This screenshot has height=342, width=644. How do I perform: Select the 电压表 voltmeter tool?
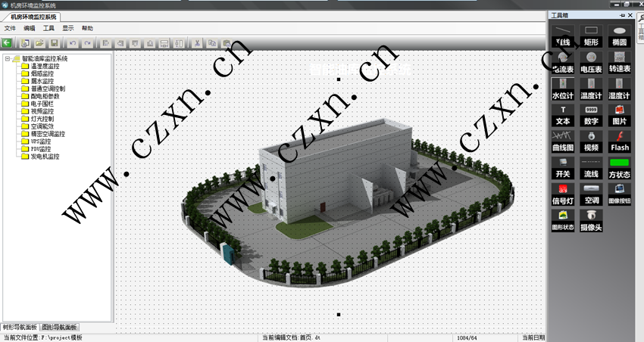(591, 62)
